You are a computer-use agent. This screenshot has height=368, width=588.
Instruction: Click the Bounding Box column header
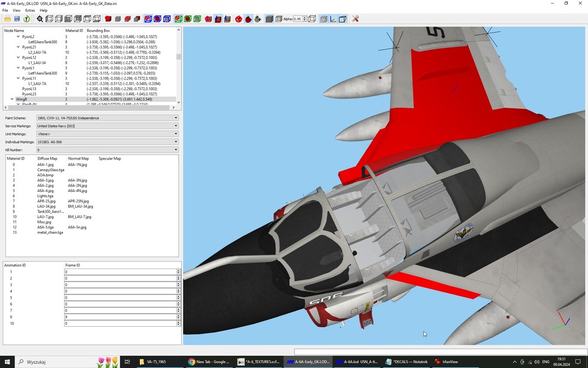[98, 31]
